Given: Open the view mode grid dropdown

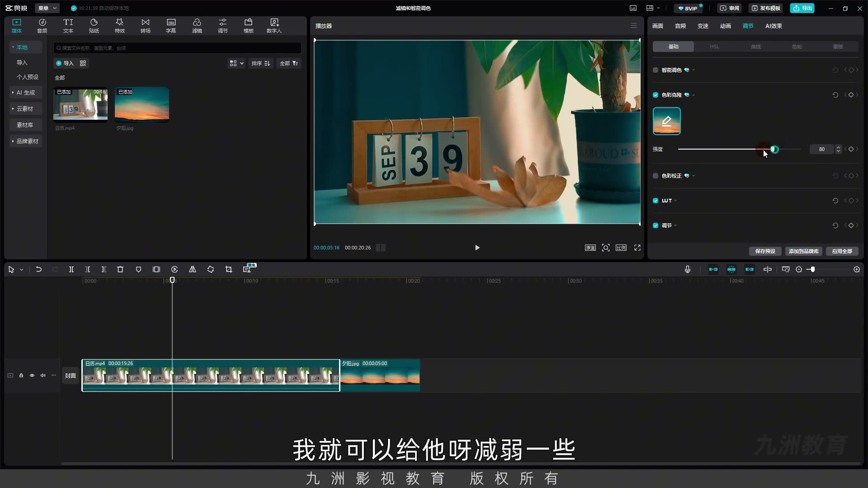Looking at the screenshot, I should tap(236, 63).
